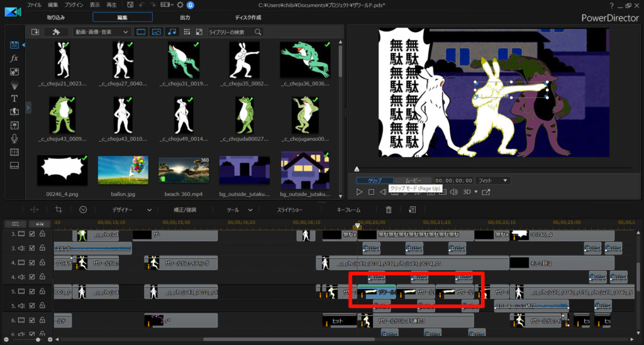The image size is (644, 345).
Task: Click the clock duration icon above timeline
Action: [x=83, y=210]
